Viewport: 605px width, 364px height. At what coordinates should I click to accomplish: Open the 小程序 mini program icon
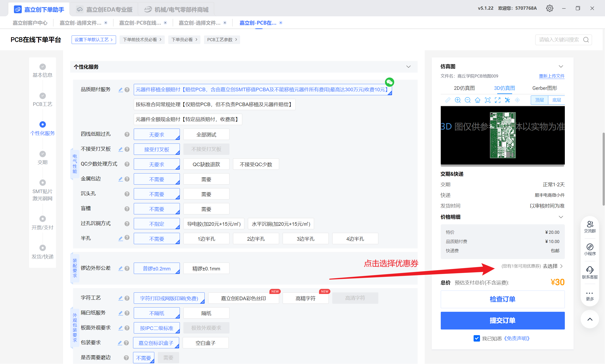point(590,249)
